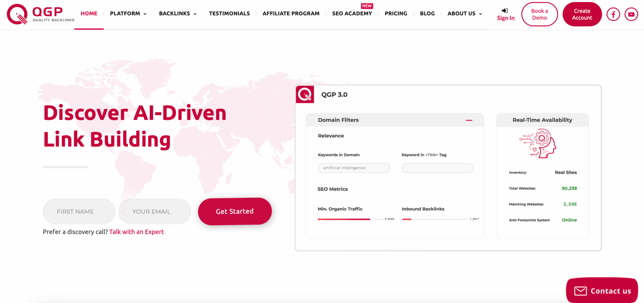
Task: Click the AI head illustration in Real-Time Availability
Action: (x=538, y=144)
